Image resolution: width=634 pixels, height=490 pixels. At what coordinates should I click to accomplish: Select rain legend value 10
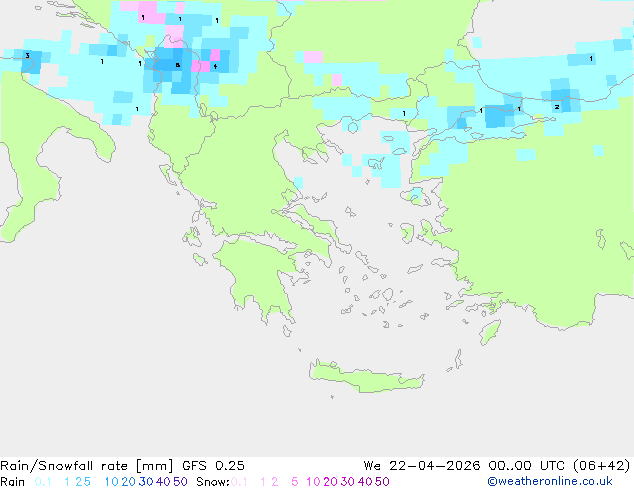tap(111, 482)
